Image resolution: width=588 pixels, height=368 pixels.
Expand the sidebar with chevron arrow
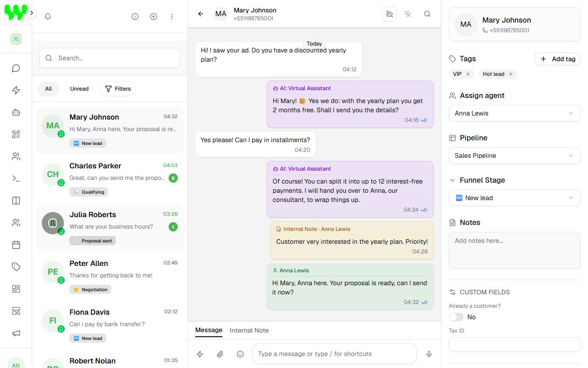tap(32, 13)
